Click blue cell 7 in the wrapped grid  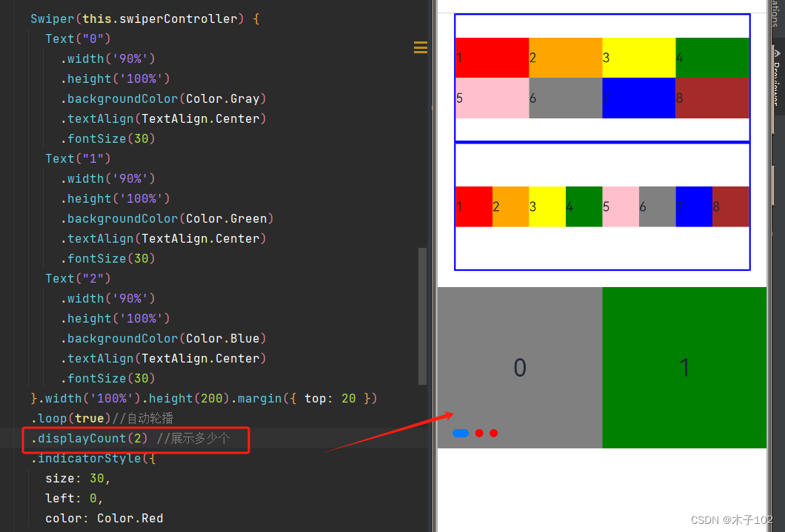(x=639, y=98)
